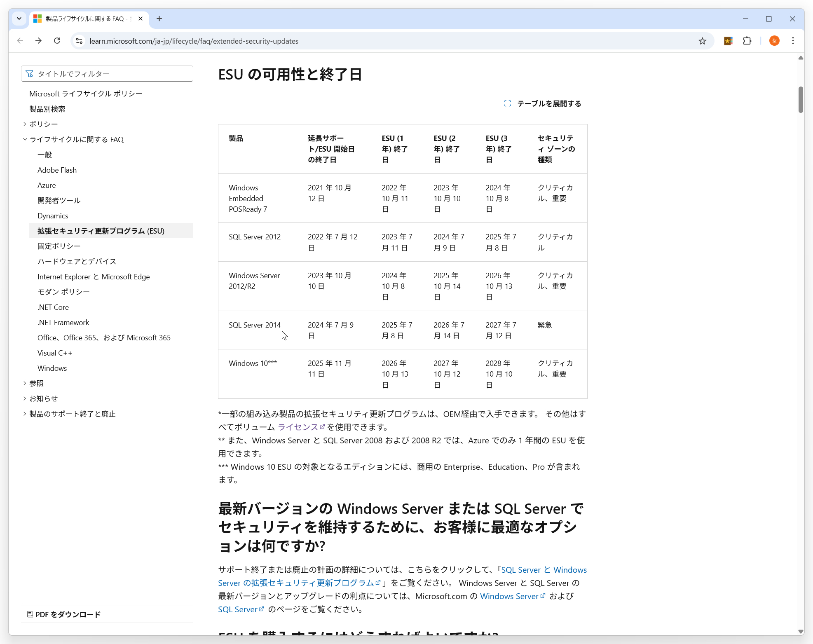Expand the ポリシー tree section
The height and width of the screenshot is (644, 813).
pos(25,124)
